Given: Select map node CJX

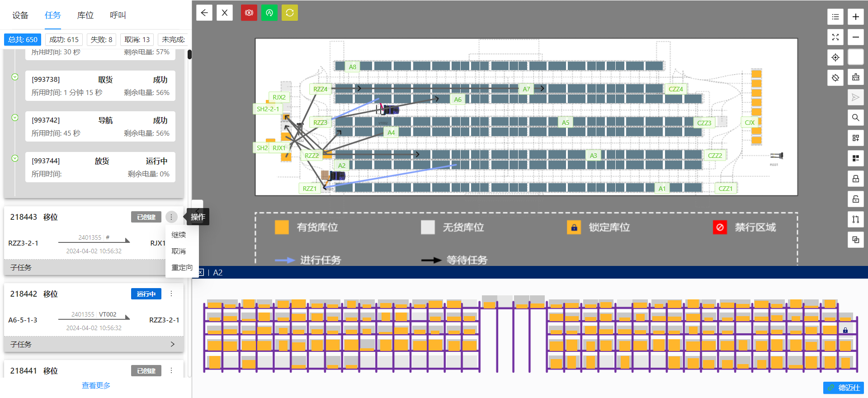Looking at the screenshot, I should tap(750, 123).
